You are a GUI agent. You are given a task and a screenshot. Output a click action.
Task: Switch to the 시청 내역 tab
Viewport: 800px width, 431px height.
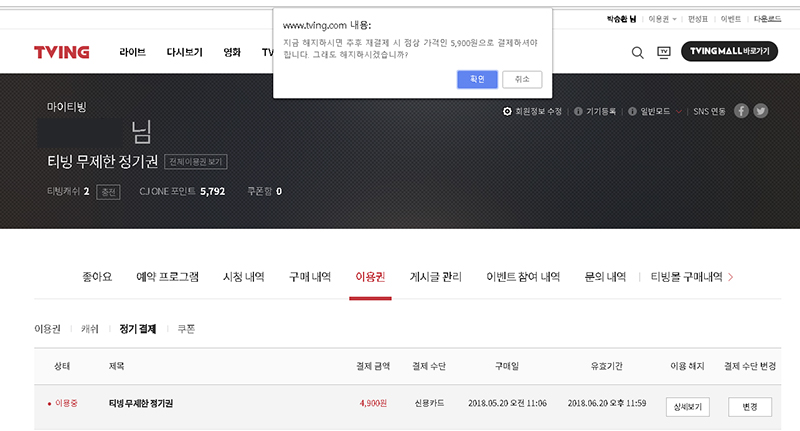click(243, 276)
